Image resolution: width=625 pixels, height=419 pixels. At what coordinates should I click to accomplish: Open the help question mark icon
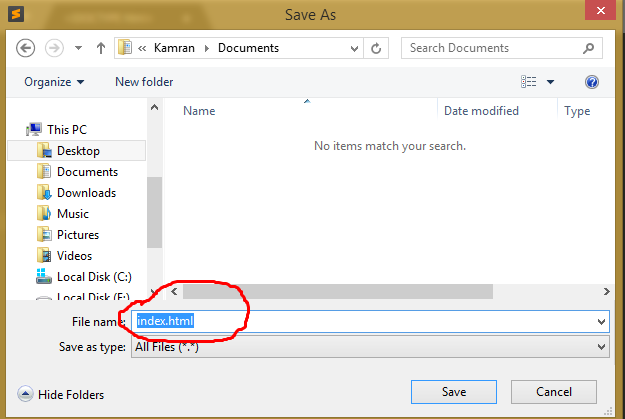coord(591,82)
